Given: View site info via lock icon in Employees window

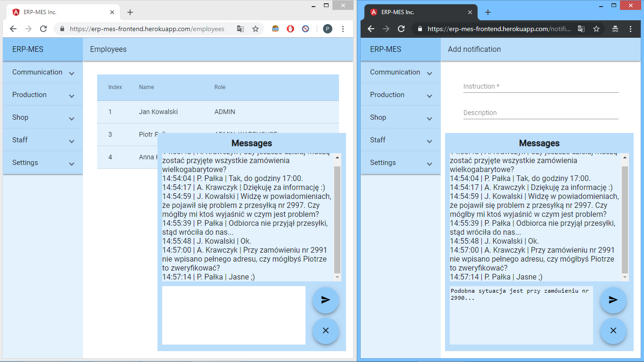Looking at the screenshot, I should click(x=62, y=29).
